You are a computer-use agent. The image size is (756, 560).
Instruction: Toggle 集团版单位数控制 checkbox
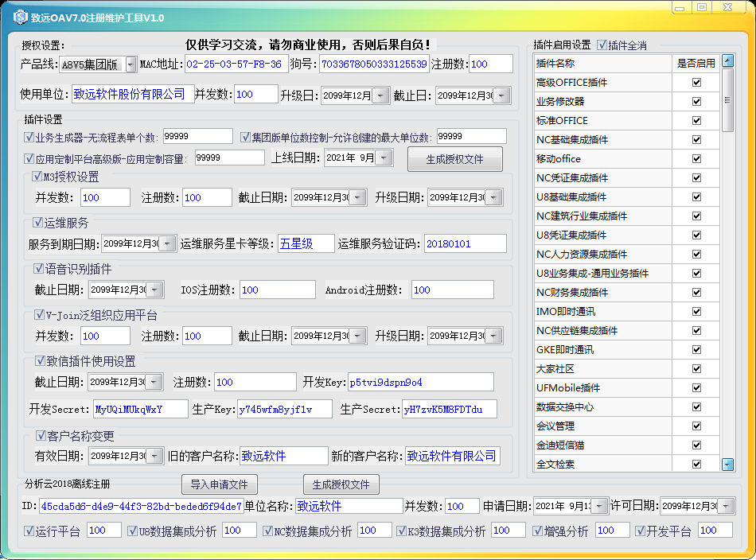245,138
